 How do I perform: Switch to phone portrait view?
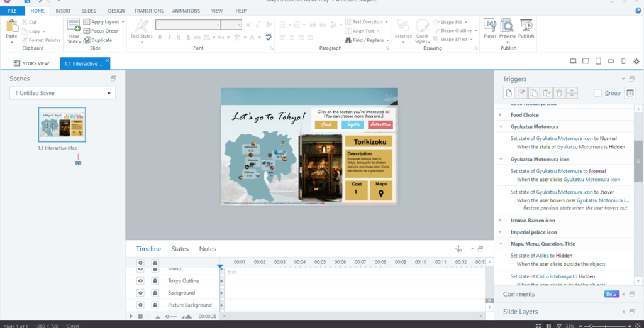pyautogui.click(x=623, y=62)
